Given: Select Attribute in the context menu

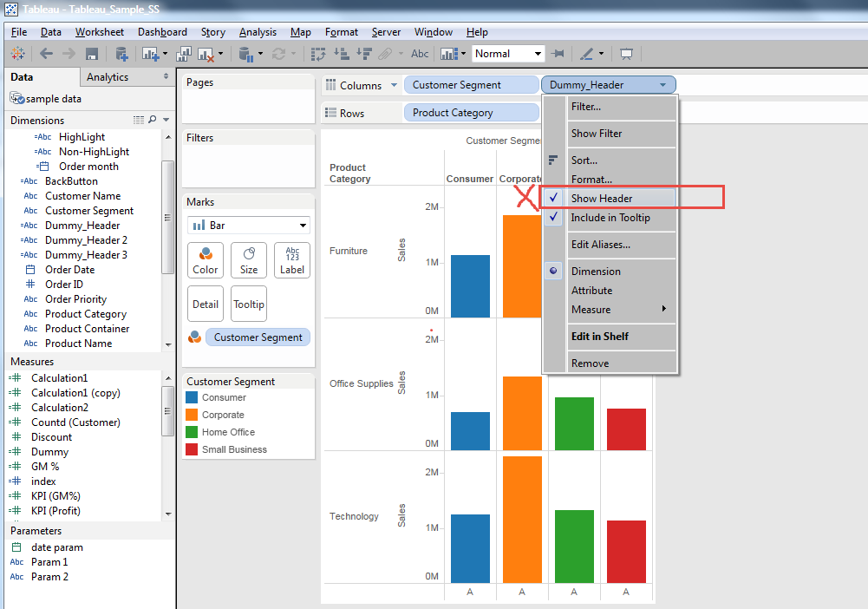Looking at the screenshot, I should 610,290.
